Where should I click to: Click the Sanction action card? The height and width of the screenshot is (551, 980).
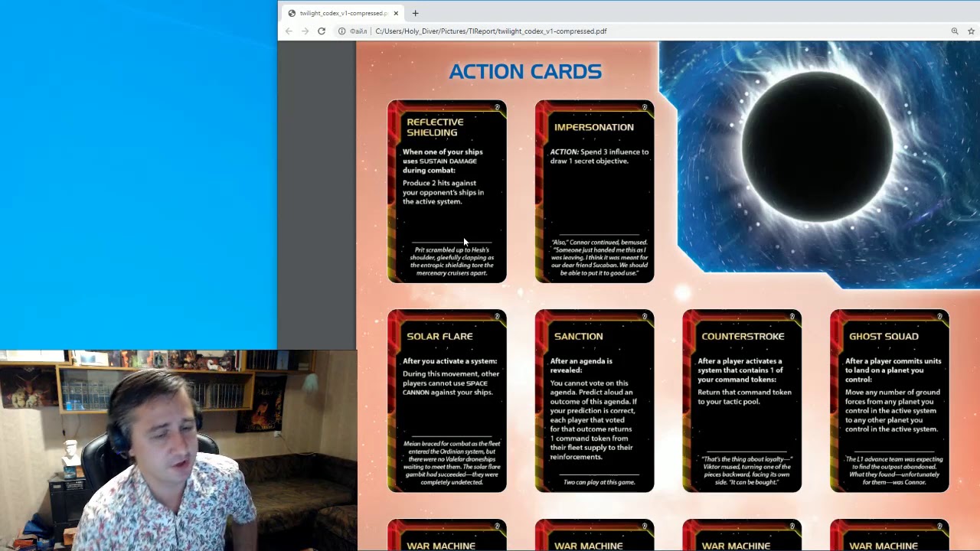point(595,401)
